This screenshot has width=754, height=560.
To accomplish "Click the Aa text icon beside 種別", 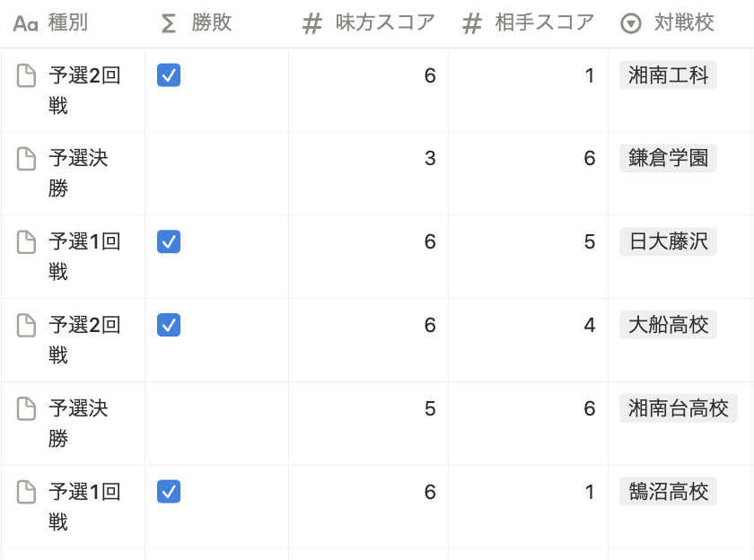I will tap(25, 23).
